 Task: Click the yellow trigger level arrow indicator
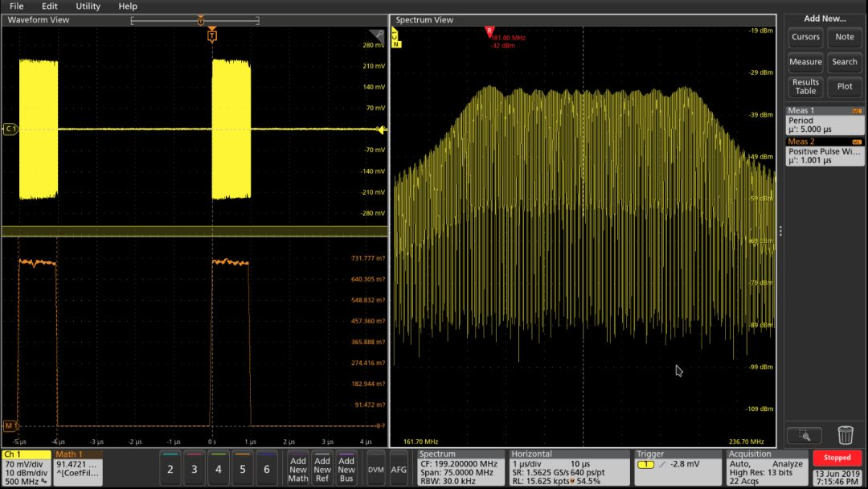click(x=382, y=129)
